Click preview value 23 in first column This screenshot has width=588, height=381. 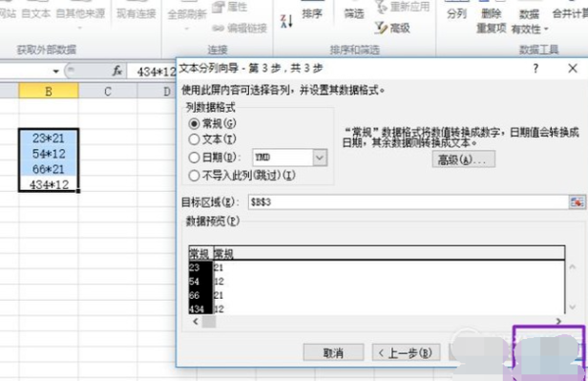pyautogui.click(x=195, y=267)
